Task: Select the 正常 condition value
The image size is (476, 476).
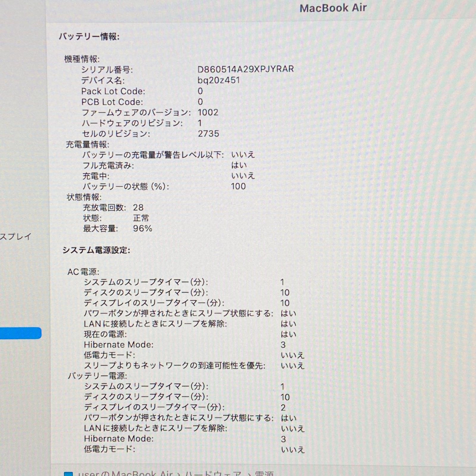Action: tap(141, 218)
